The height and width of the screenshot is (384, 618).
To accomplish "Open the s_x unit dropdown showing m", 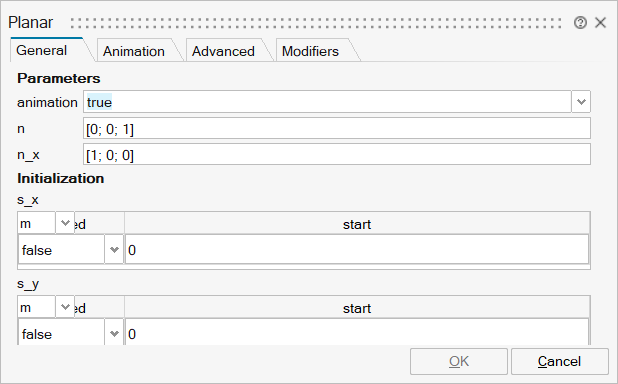I will click(x=46, y=224).
